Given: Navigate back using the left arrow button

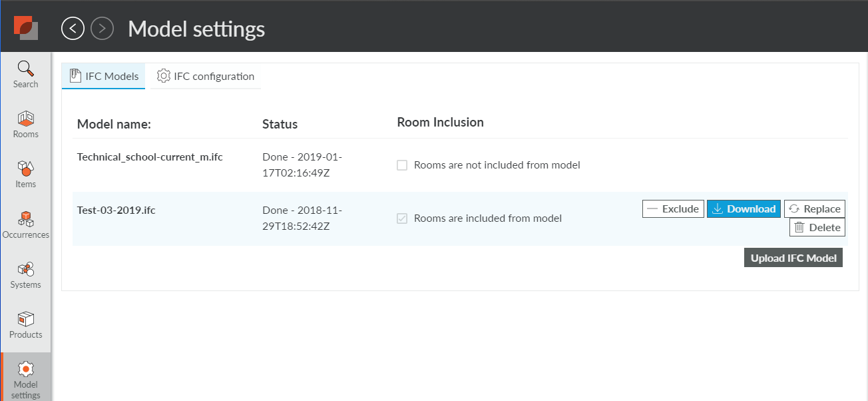Looking at the screenshot, I should pos(73,28).
